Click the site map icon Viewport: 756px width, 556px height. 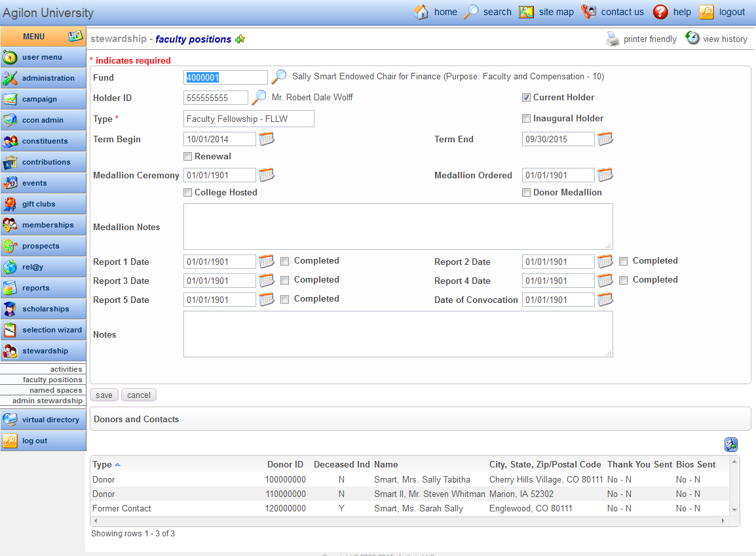(526, 12)
